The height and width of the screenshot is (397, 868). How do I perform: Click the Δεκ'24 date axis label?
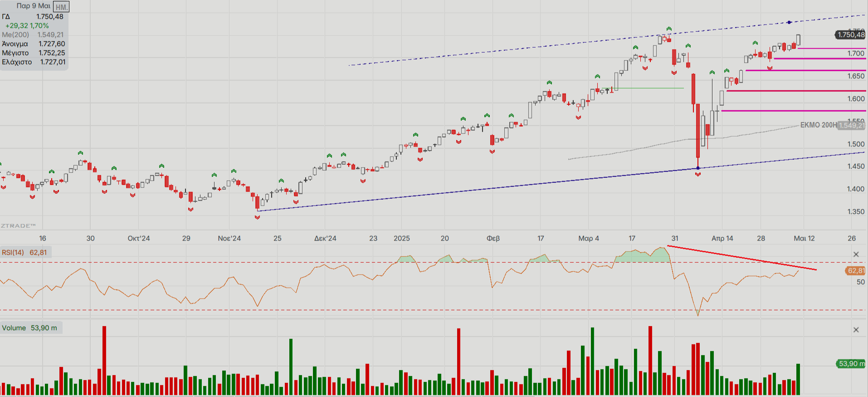[x=325, y=238]
